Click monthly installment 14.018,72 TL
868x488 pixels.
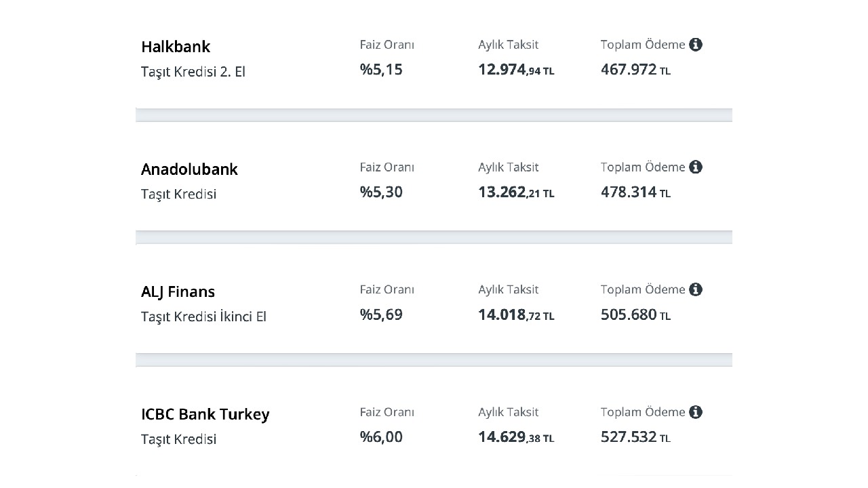pos(516,315)
